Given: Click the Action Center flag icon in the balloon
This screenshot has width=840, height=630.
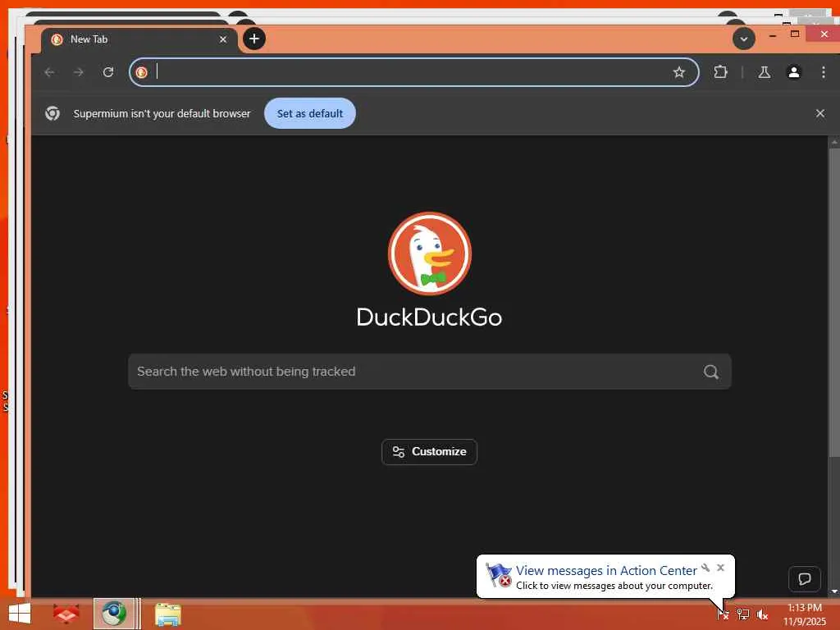Looking at the screenshot, I should [x=498, y=575].
